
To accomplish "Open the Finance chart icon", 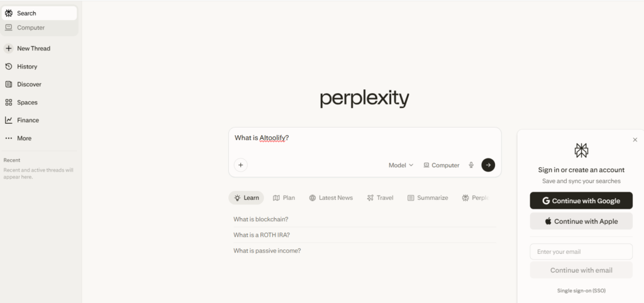I will [9, 120].
